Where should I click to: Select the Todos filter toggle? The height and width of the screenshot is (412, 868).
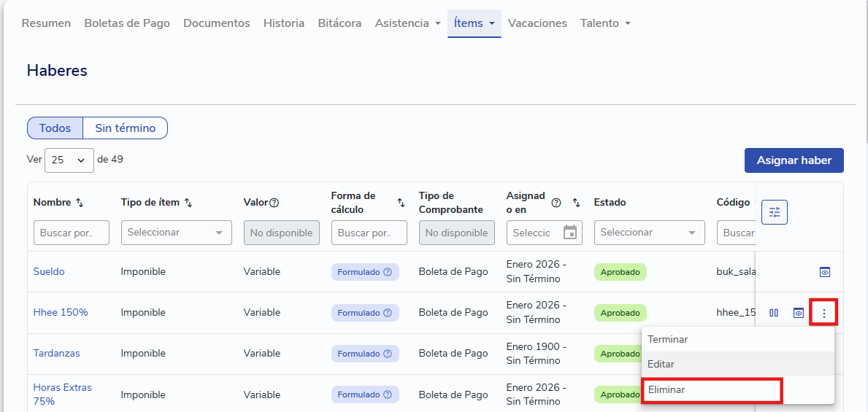point(55,128)
